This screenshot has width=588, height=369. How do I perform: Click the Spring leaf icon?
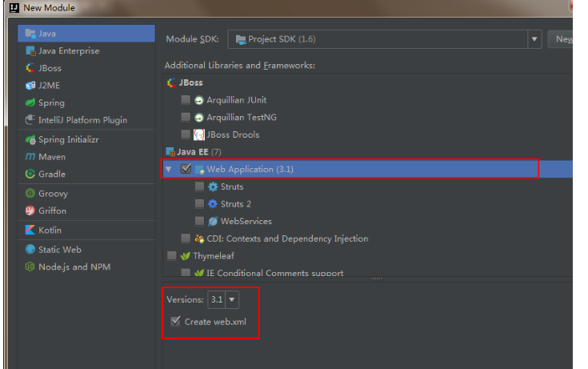coord(30,102)
